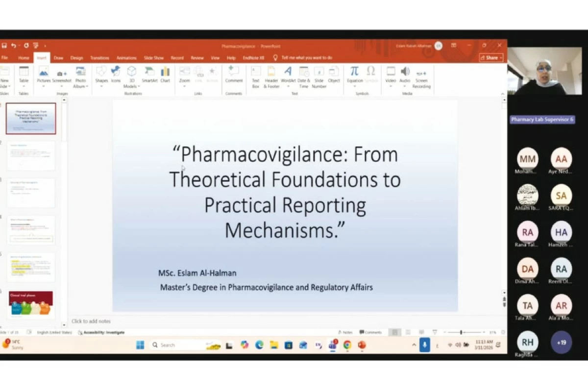Open the File menu
The height and width of the screenshot is (392, 588).
click(x=4, y=58)
